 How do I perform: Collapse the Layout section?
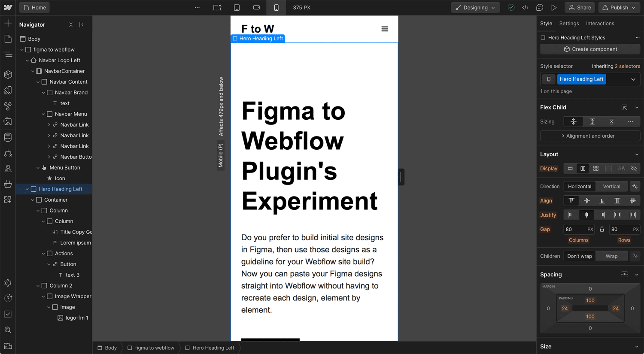coord(637,154)
